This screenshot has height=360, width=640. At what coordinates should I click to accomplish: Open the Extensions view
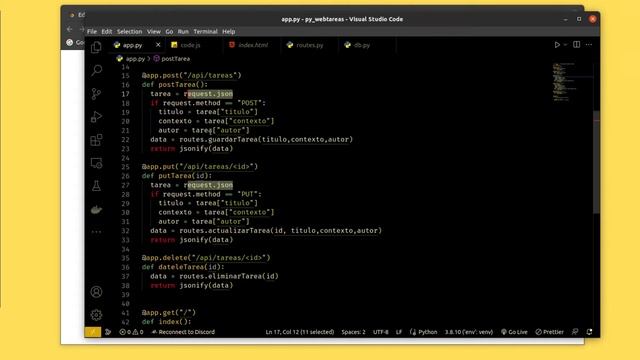96,140
